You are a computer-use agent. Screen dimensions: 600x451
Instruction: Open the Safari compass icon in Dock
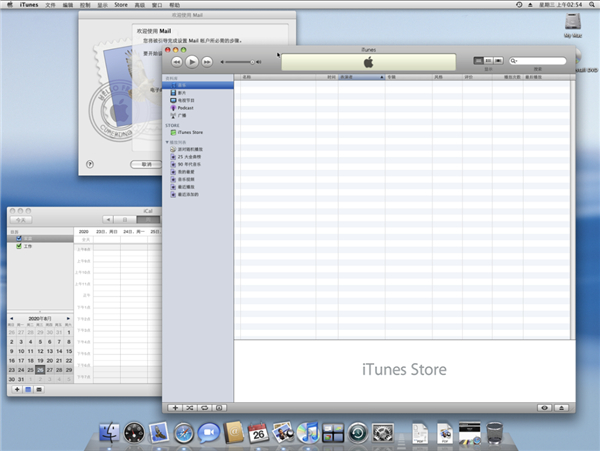pyautogui.click(x=183, y=432)
